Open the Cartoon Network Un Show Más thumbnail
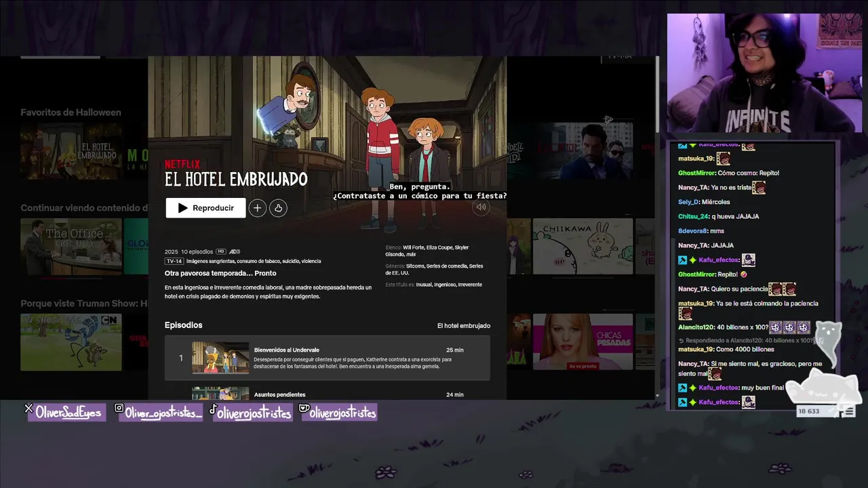 pyautogui.click(x=71, y=342)
